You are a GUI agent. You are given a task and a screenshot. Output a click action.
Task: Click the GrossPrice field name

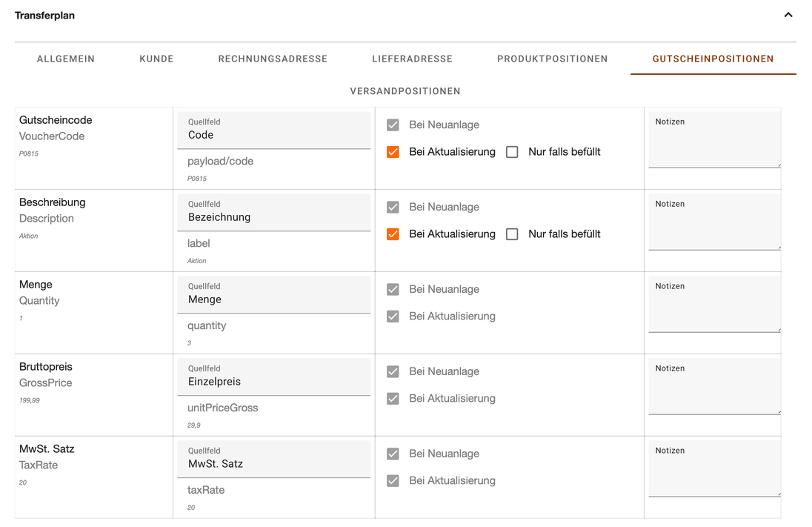click(46, 383)
